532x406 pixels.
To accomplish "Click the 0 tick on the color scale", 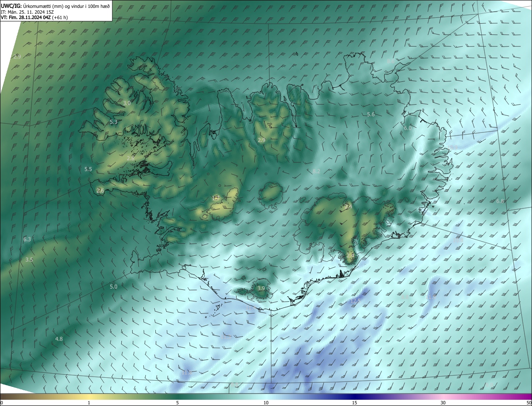I will click(2, 403).
